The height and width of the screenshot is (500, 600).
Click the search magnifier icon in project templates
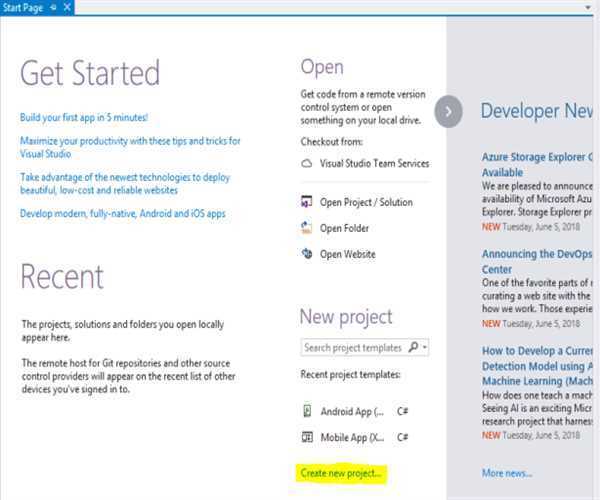pos(413,348)
